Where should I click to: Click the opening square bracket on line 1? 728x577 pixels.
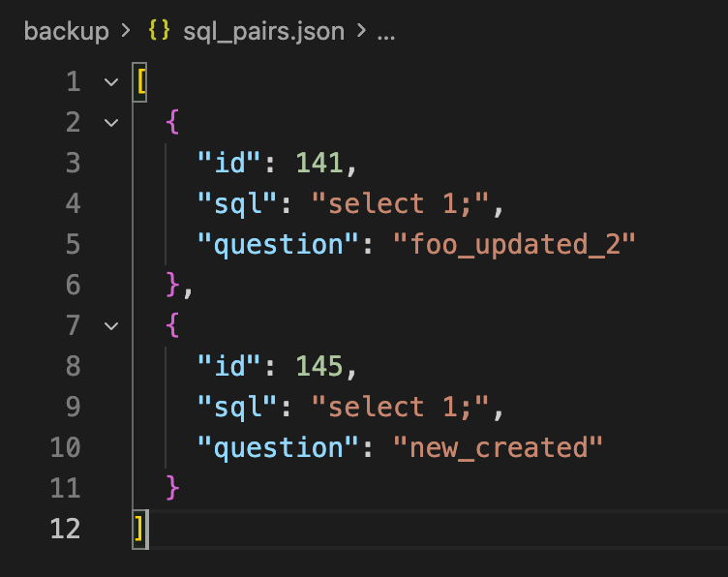(140, 82)
